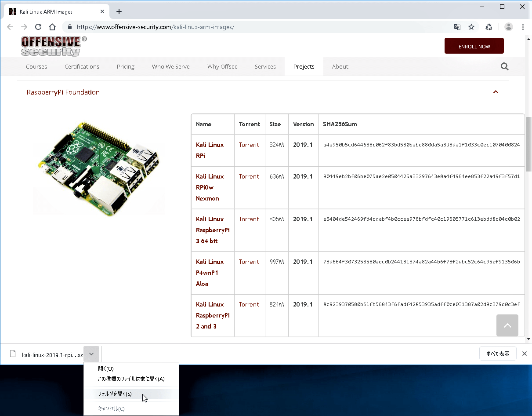Click the checksum starting with 78d664f3
Screen dimensions: 532x416
422,262
